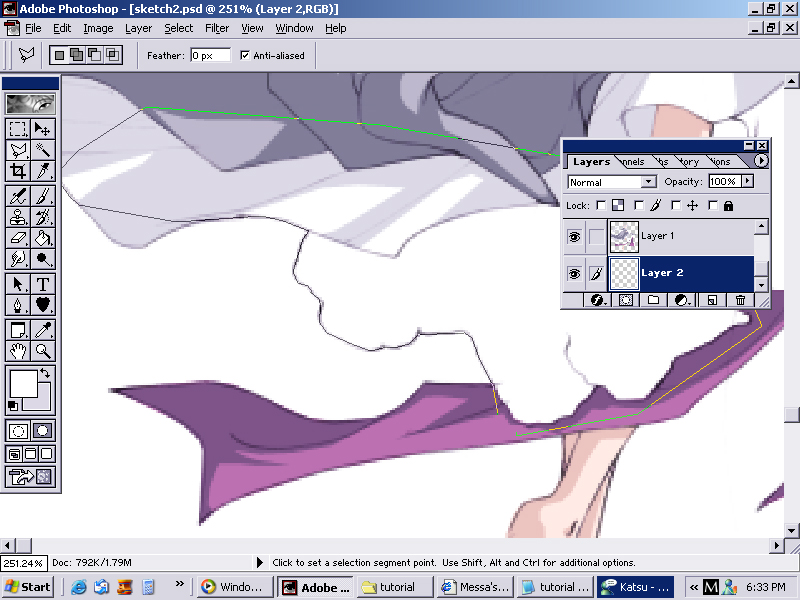Click the delete layer trash icon

740,300
